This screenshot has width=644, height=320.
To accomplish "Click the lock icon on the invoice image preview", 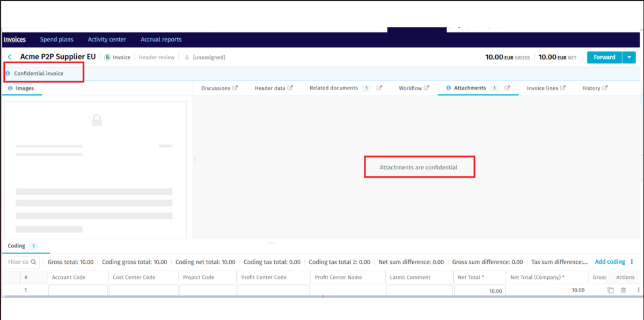I will tap(97, 120).
